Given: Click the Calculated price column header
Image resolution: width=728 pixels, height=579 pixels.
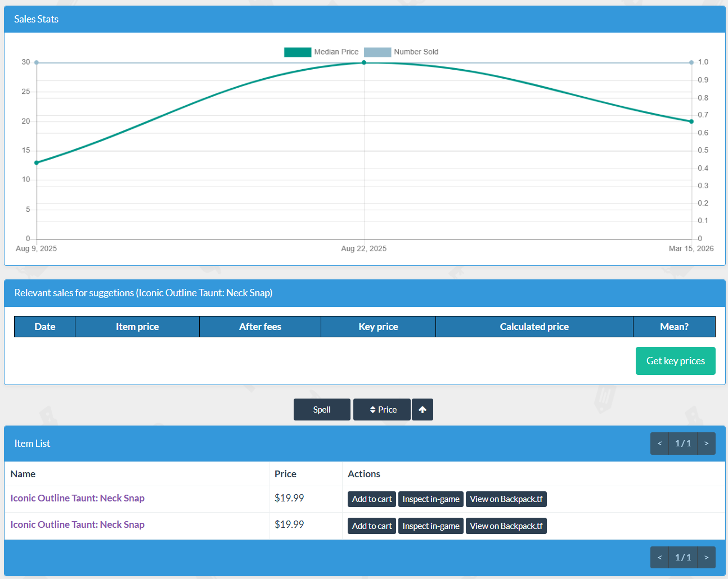Looking at the screenshot, I should (534, 327).
